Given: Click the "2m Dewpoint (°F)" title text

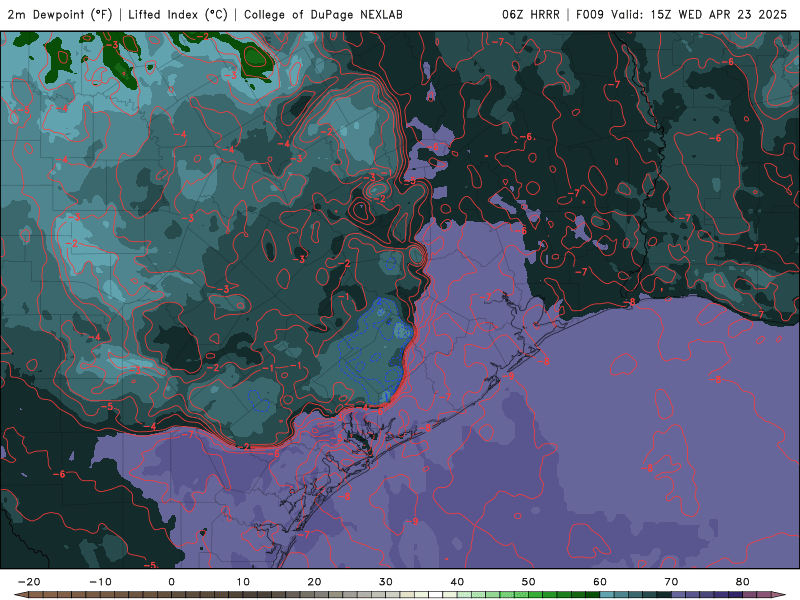Looking at the screenshot, I should [60, 14].
